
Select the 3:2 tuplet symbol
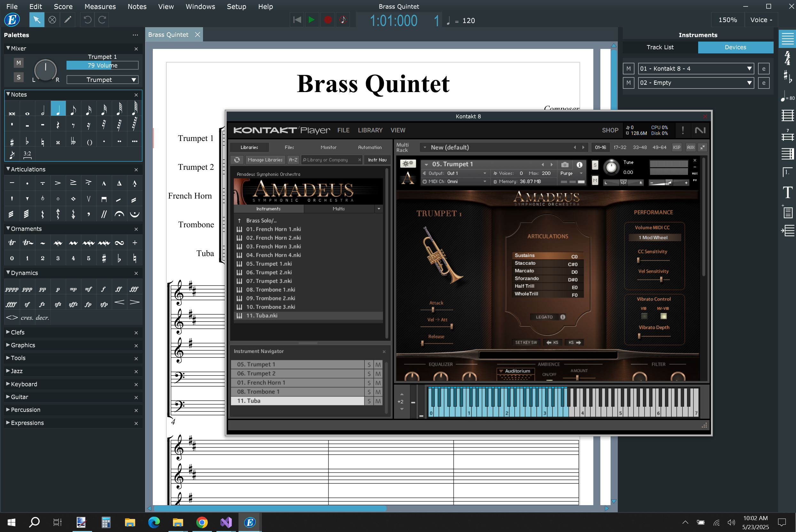click(27, 154)
